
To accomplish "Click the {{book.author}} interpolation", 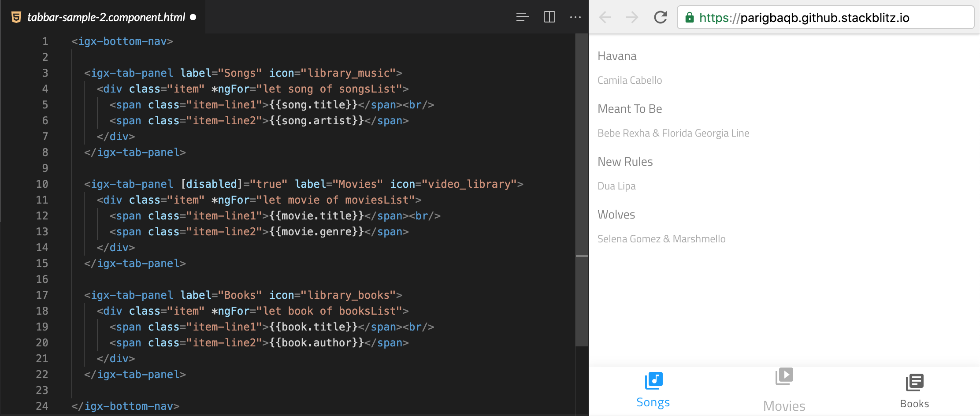I will pos(316,343).
